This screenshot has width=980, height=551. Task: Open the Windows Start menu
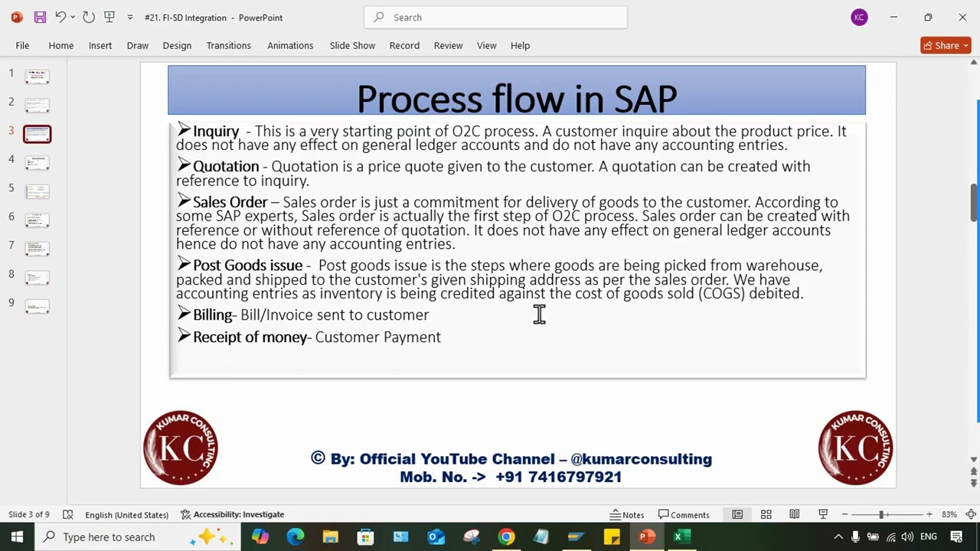click(17, 536)
